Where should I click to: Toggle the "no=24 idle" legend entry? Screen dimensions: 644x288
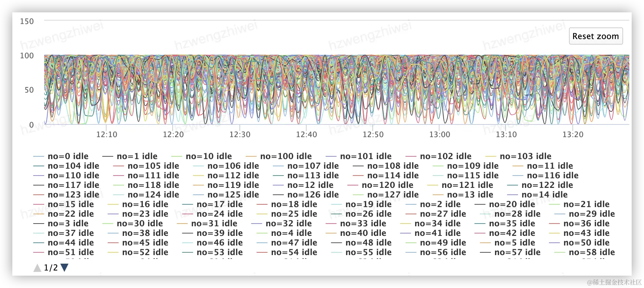(x=212, y=214)
